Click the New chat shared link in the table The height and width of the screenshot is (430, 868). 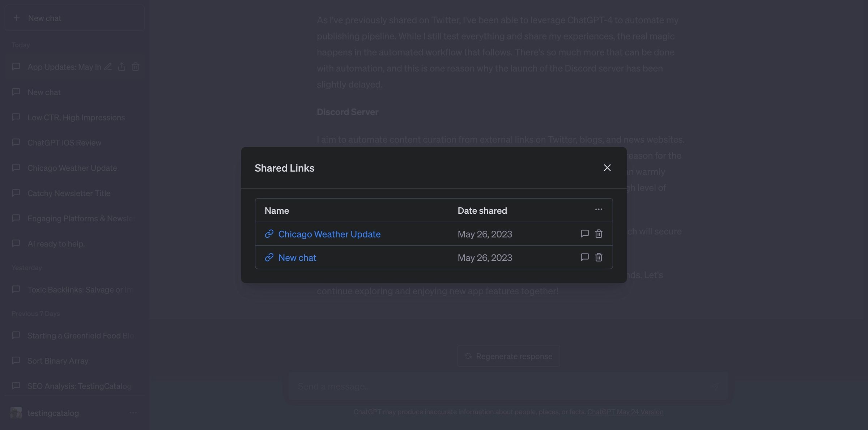(x=297, y=257)
